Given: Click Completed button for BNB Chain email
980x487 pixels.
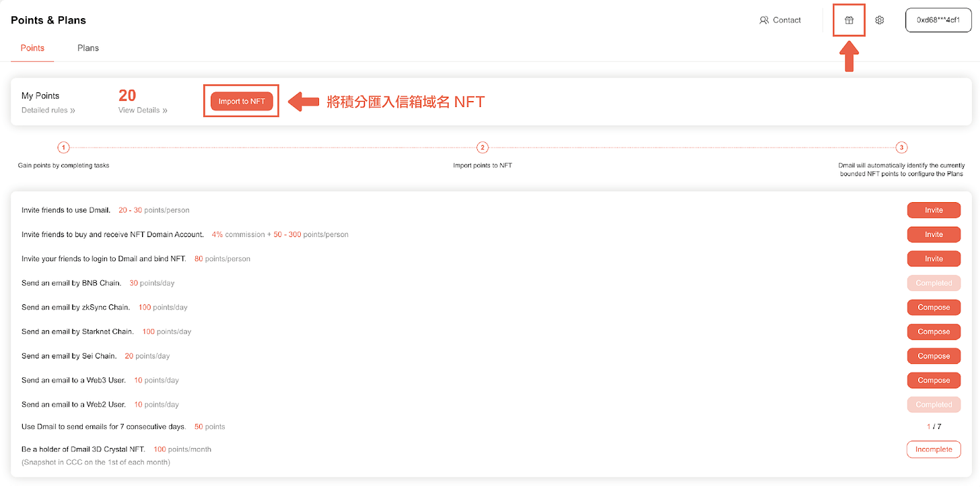Looking at the screenshot, I should pyautogui.click(x=934, y=283).
